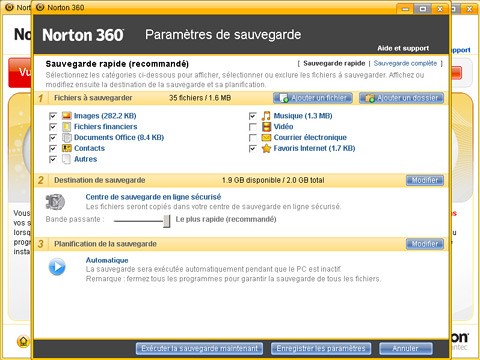Click the Images category picture icon

pyautogui.click(x=67, y=116)
